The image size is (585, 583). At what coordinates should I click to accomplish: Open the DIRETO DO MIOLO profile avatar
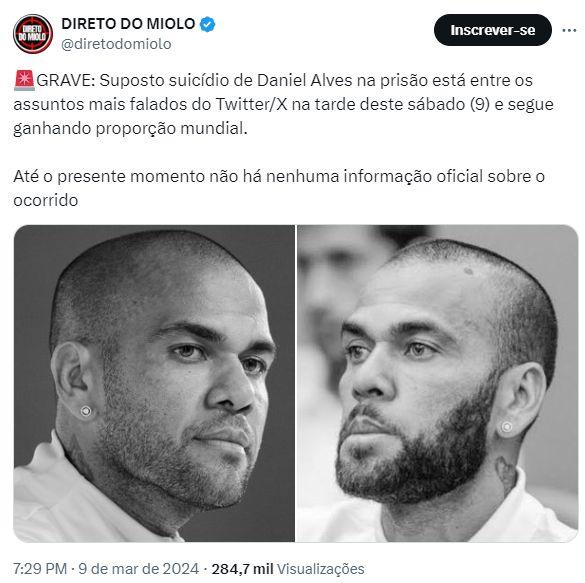tap(33, 34)
